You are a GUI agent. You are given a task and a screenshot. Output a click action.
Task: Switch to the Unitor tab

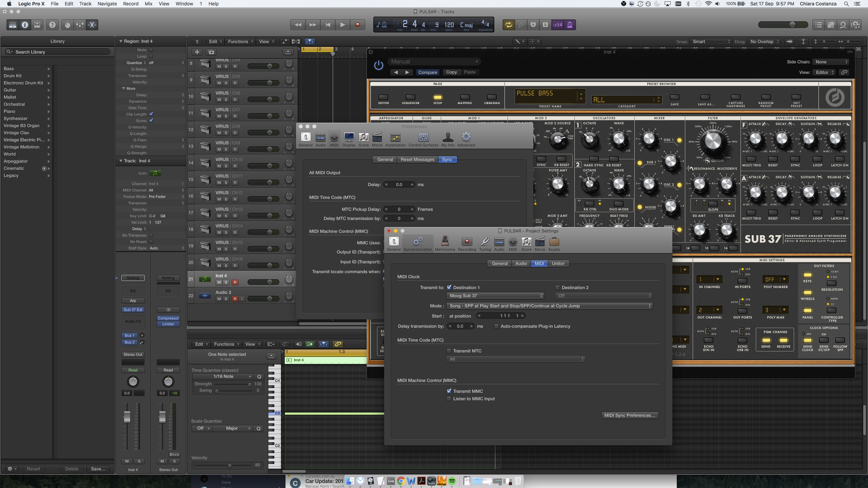tap(558, 263)
